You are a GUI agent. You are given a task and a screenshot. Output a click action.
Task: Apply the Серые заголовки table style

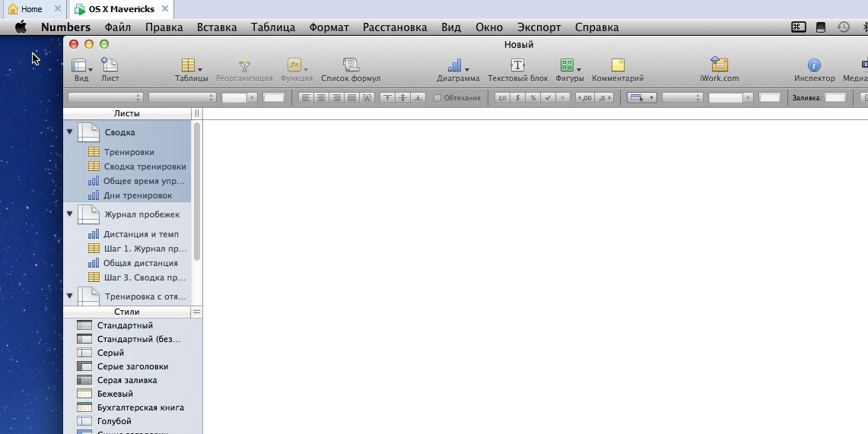[x=132, y=366]
